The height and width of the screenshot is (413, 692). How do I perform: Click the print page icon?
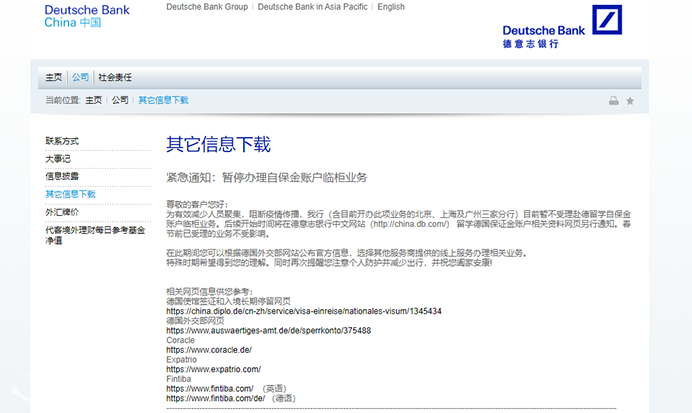pyautogui.click(x=613, y=101)
